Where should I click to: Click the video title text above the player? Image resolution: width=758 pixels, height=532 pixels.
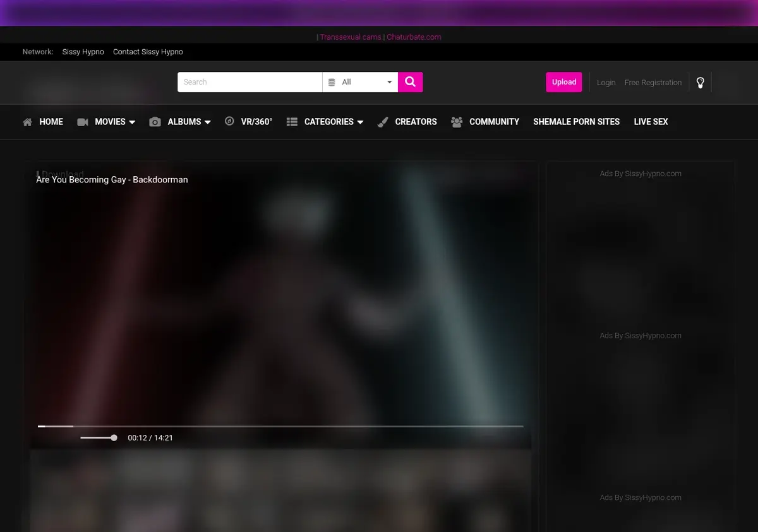pos(112,180)
